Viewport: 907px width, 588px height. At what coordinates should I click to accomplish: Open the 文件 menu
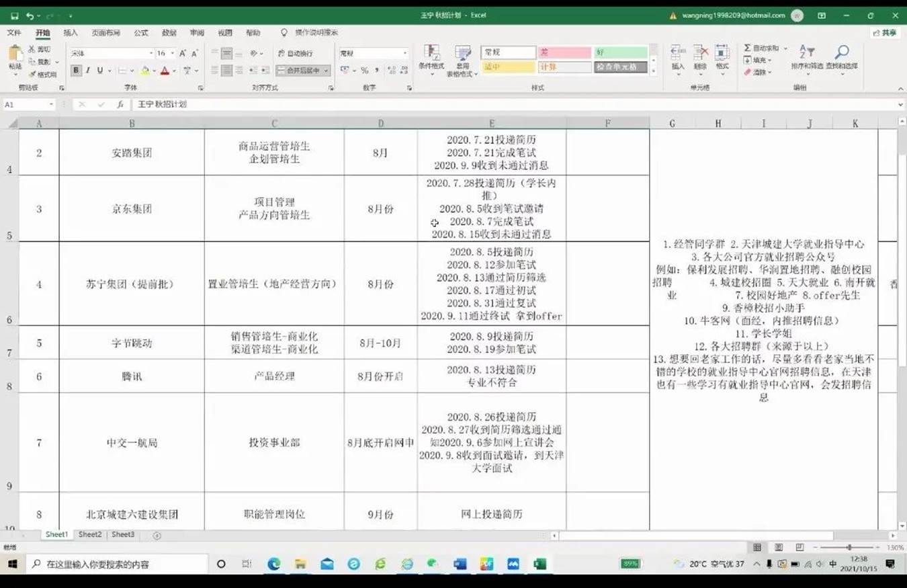point(14,32)
